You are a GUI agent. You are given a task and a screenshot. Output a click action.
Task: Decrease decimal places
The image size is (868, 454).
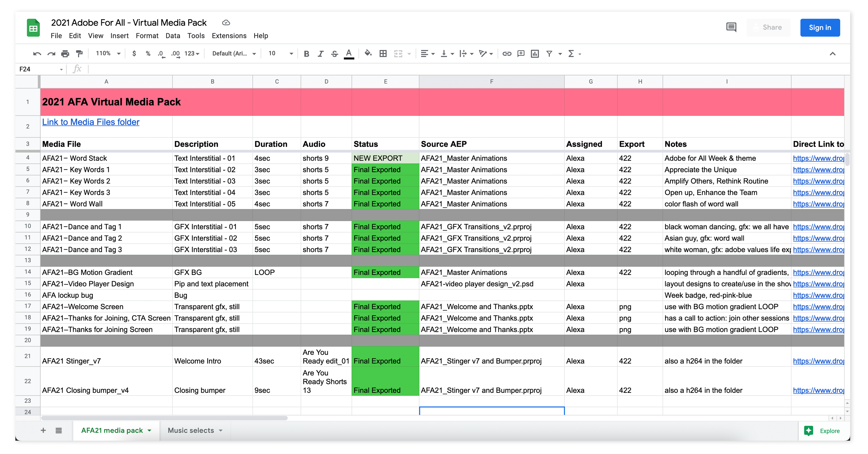tap(161, 54)
